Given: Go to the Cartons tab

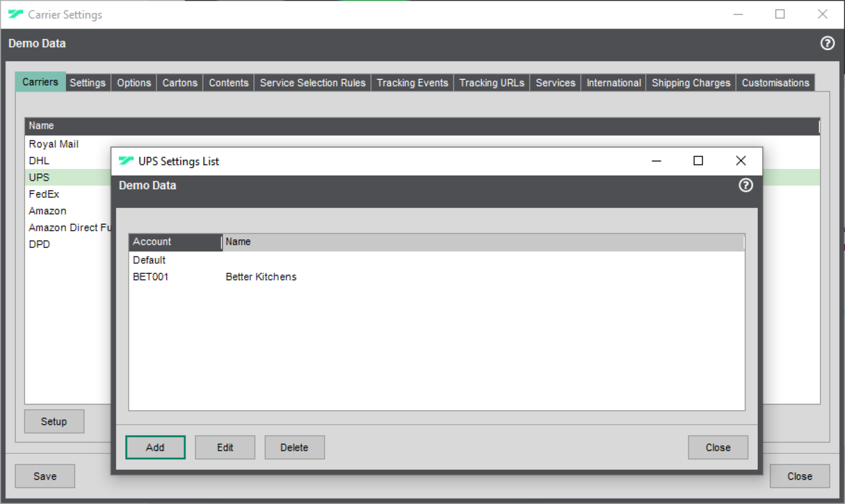Looking at the screenshot, I should 180,83.
